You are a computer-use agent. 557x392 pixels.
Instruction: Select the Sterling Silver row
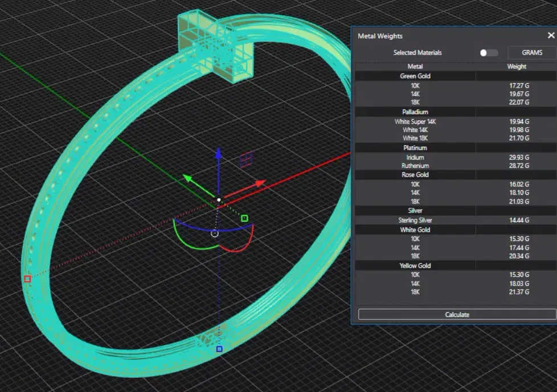456,220
